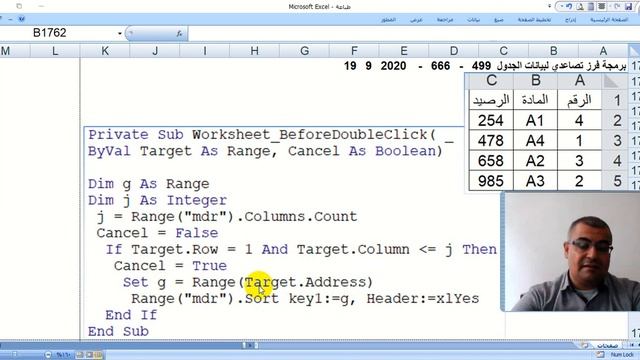Open the undo history dropdown arrow

562,7
